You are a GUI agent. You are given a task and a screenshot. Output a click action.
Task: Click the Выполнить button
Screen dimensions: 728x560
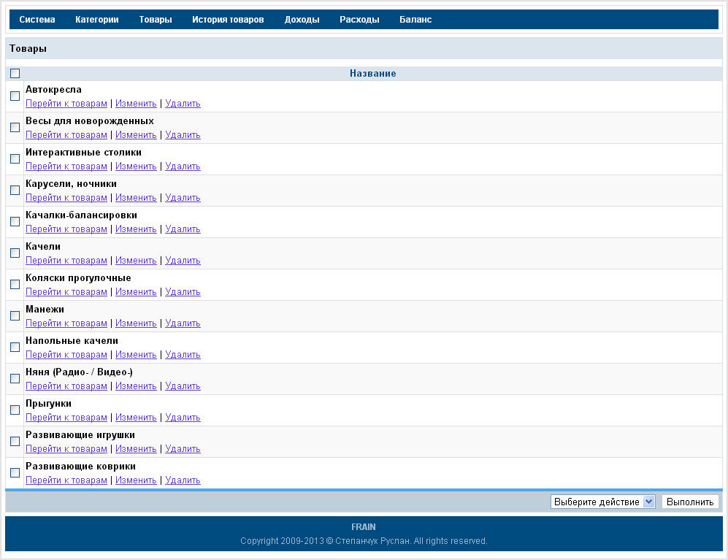pos(690,502)
